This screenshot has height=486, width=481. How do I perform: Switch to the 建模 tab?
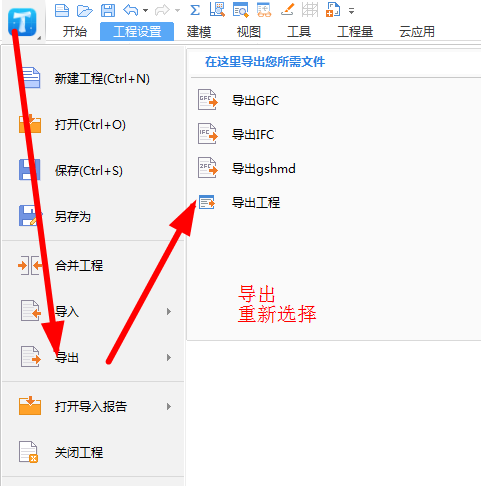199,32
